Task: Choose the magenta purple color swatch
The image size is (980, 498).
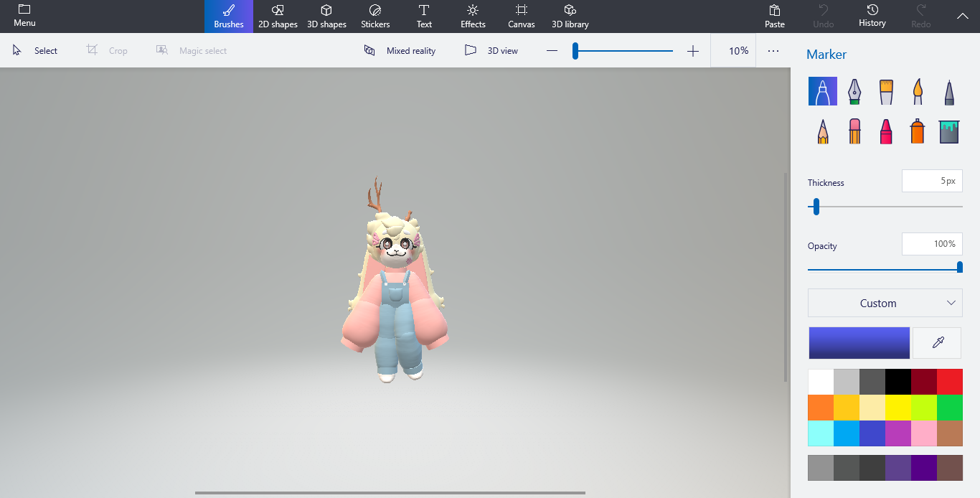Action: click(x=898, y=433)
